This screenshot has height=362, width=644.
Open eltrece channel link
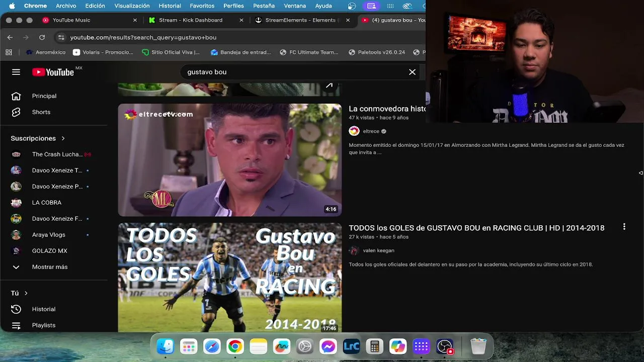tap(371, 131)
